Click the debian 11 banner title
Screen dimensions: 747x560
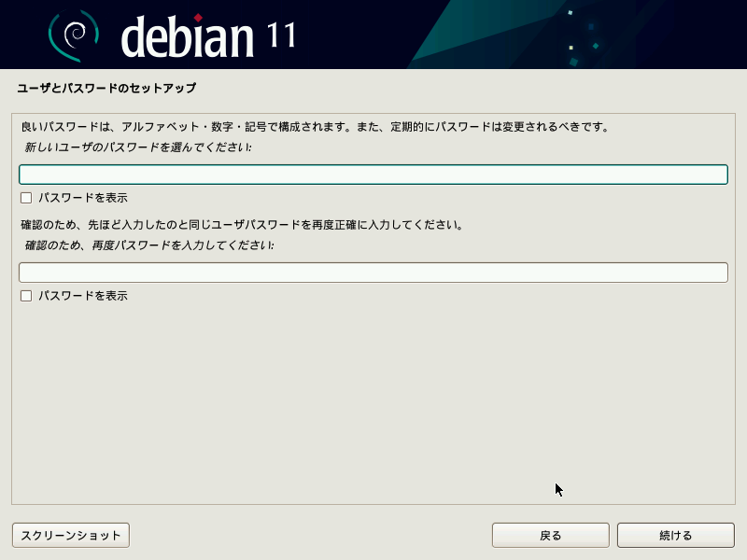208,36
